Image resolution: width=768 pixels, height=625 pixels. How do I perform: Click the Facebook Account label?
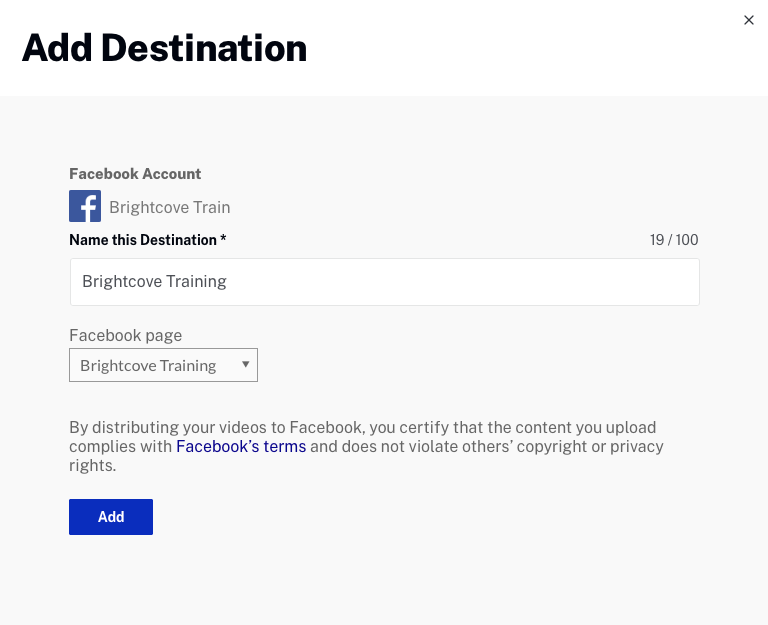tap(135, 174)
